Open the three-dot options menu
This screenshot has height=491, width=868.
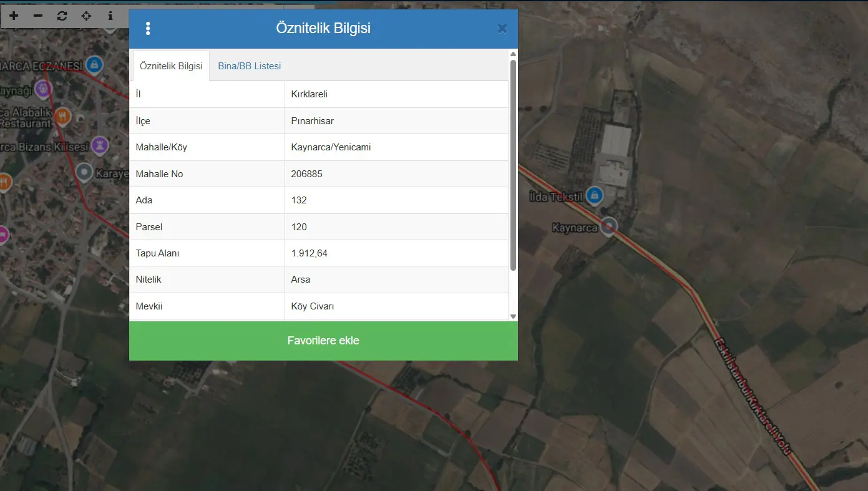148,29
